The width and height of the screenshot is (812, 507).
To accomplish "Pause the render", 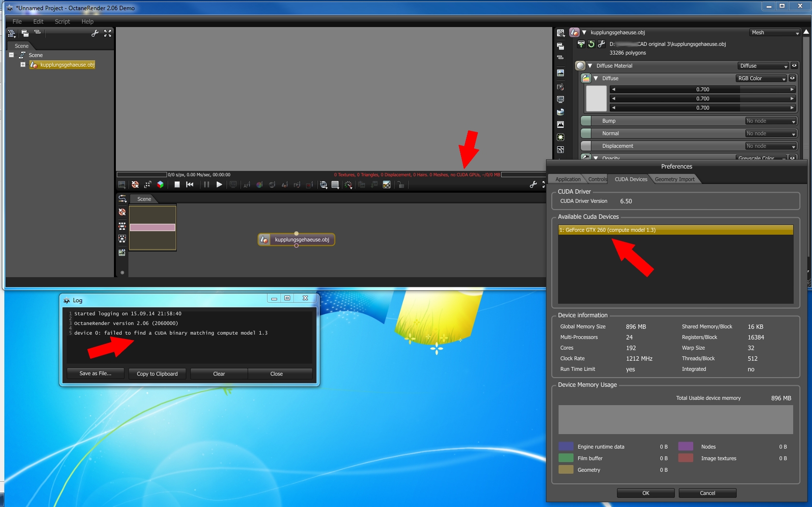I will (x=207, y=184).
